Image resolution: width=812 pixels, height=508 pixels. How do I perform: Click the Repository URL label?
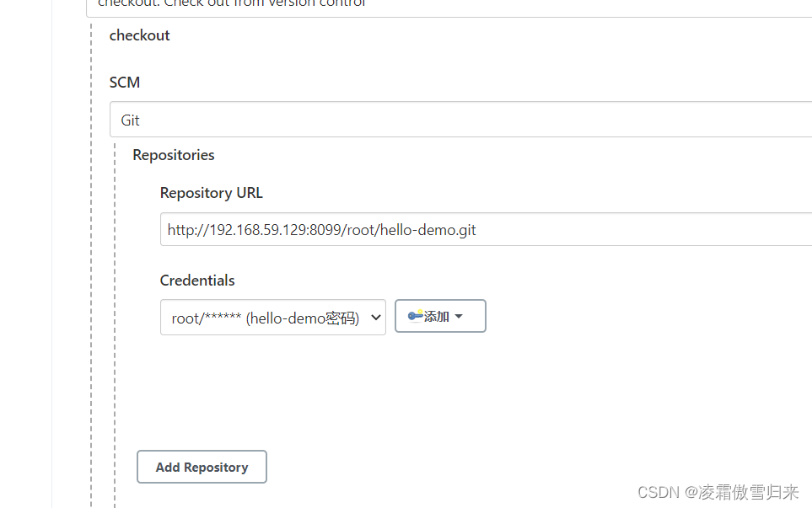(x=211, y=193)
